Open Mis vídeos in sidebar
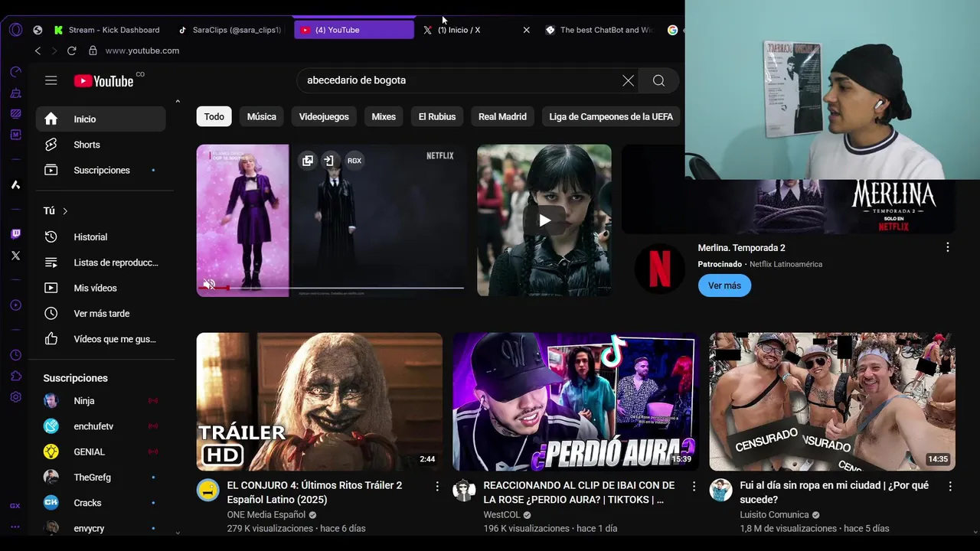The width and height of the screenshot is (980, 551). click(100, 288)
